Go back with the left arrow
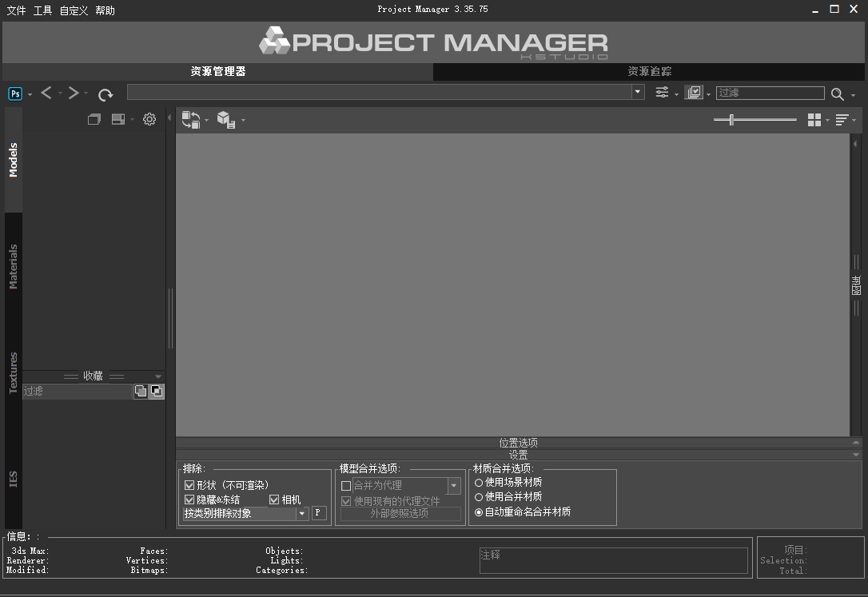This screenshot has width=868, height=597. click(x=46, y=93)
